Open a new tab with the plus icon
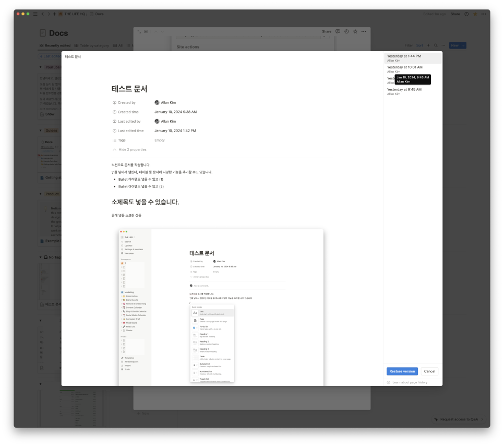Image resolution: width=504 pixels, height=446 pixels. [55, 14]
